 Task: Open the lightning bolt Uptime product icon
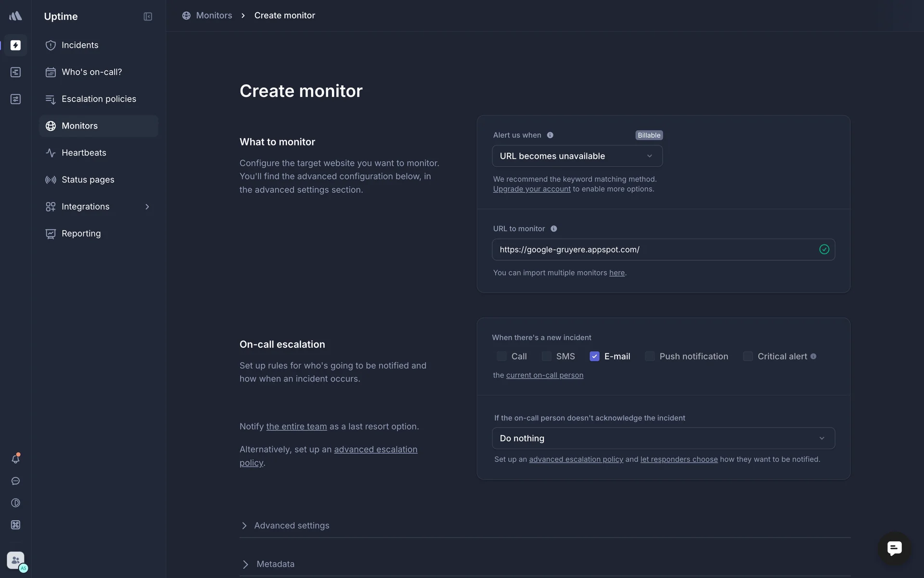(x=15, y=45)
